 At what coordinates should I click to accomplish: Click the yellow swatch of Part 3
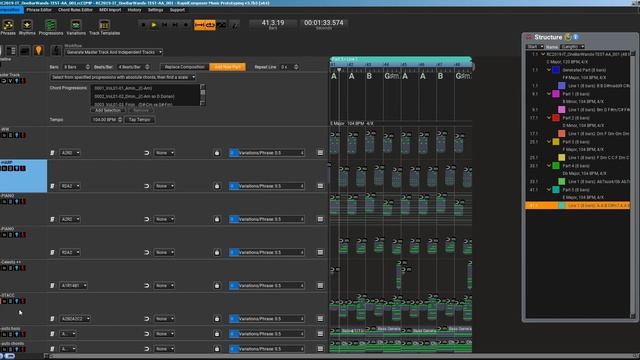coord(556,142)
